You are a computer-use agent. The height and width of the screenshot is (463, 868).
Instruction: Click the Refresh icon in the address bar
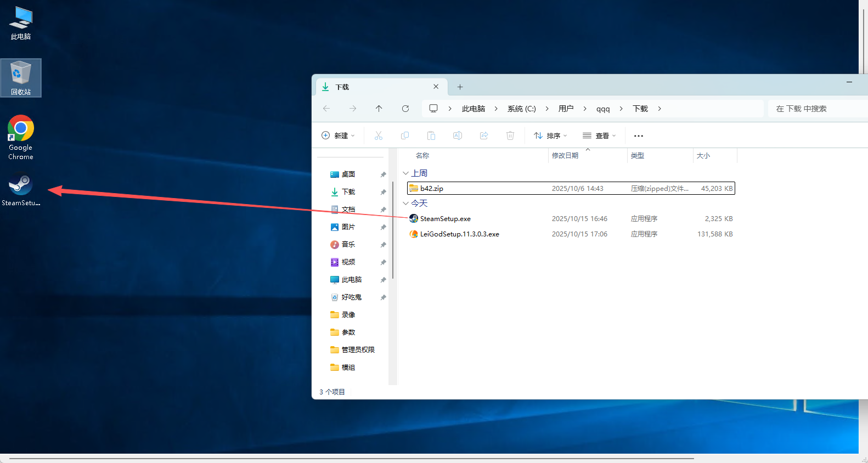pos(405,109)
